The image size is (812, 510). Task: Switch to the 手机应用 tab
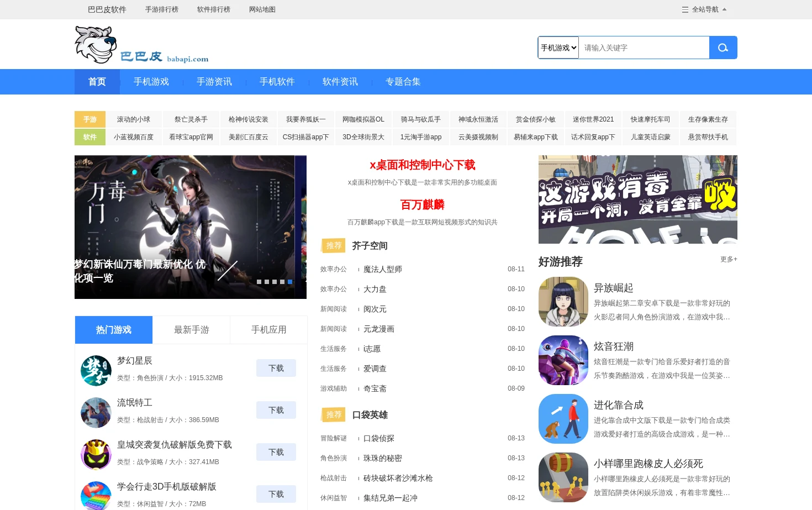[x=269, y=330]
